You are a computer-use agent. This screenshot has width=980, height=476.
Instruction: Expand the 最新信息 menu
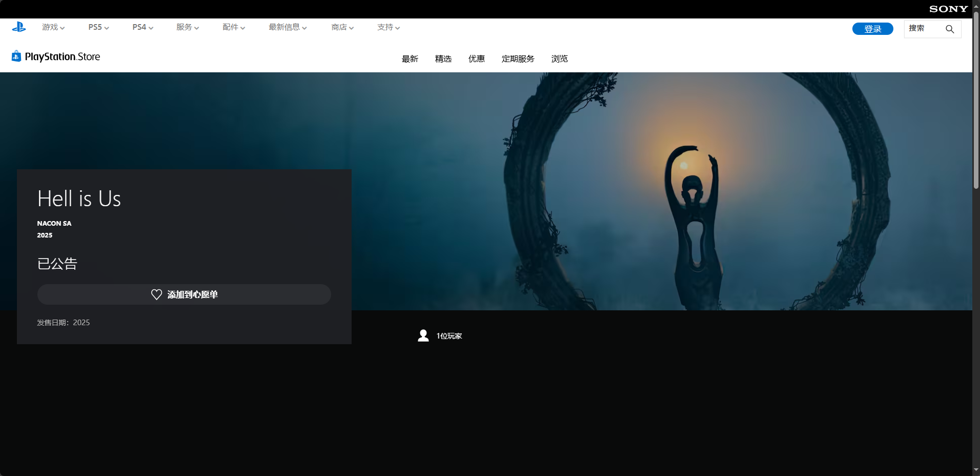pyautogui.click(x=288, y=27)
